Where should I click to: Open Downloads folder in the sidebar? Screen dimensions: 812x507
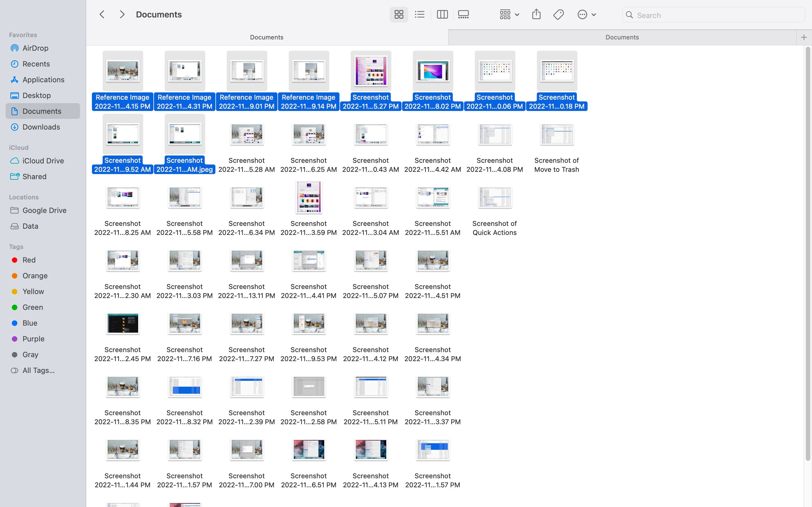coord(41,127)
